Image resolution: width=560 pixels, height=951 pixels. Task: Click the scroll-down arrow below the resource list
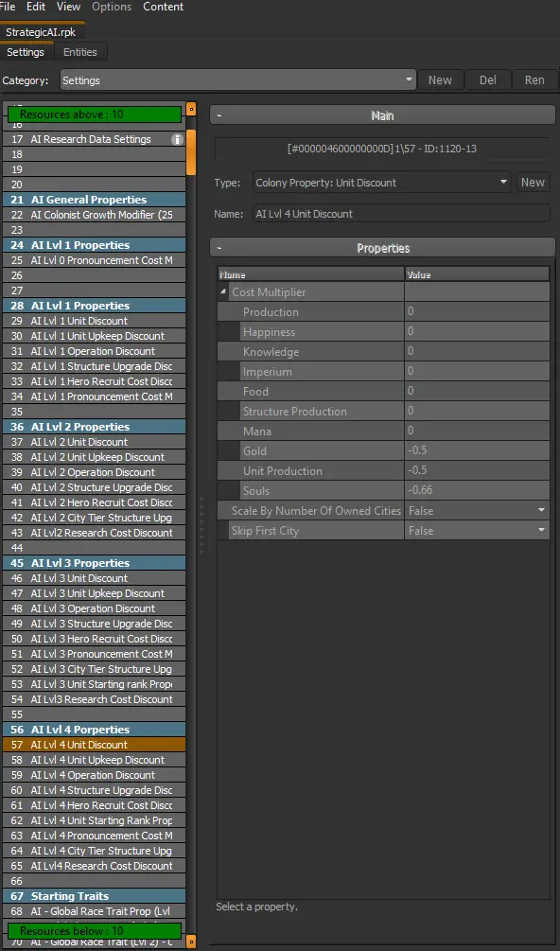(191, 942)
